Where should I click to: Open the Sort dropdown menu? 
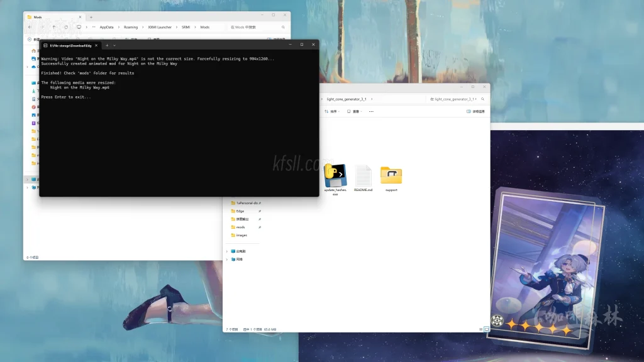[x=331, y=111]
